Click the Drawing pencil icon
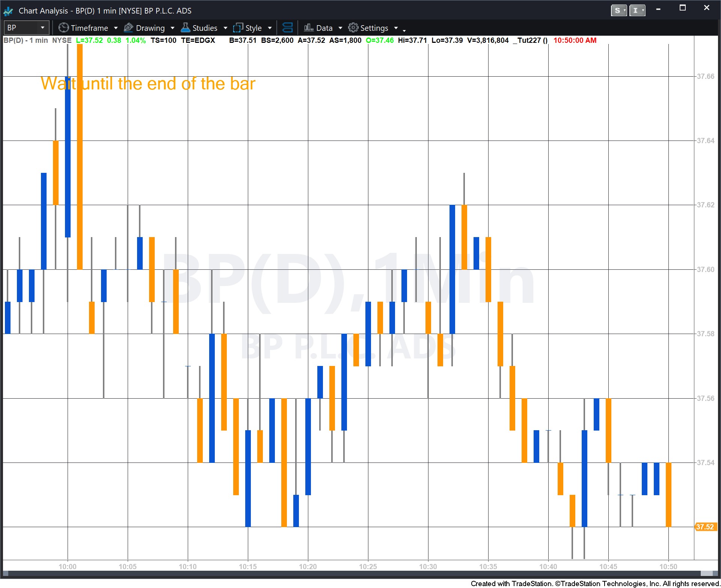This screenshot has height=588, width=721. tap(128, 28)
